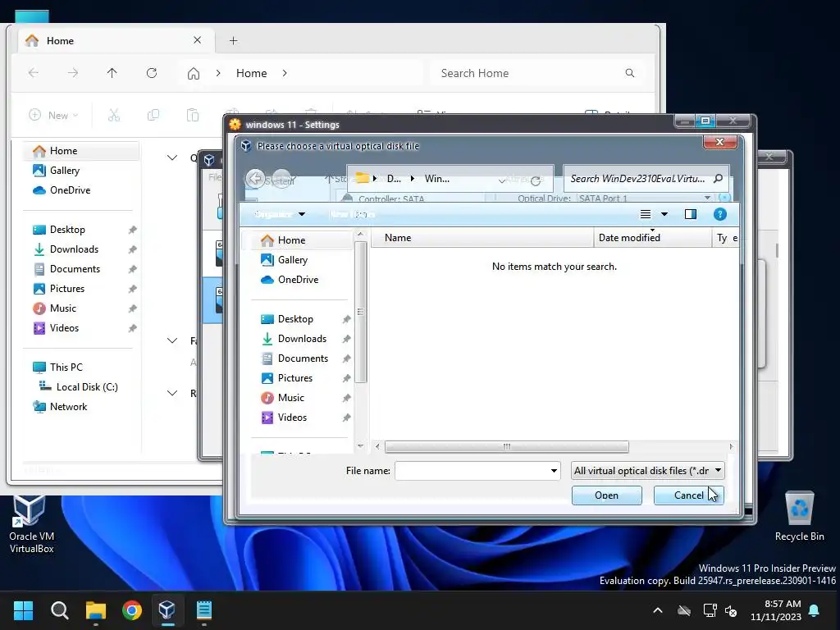This screenshot has height=630, width=840.
Task: Cancel the optical disk file dialog
Action: (688, 495)
